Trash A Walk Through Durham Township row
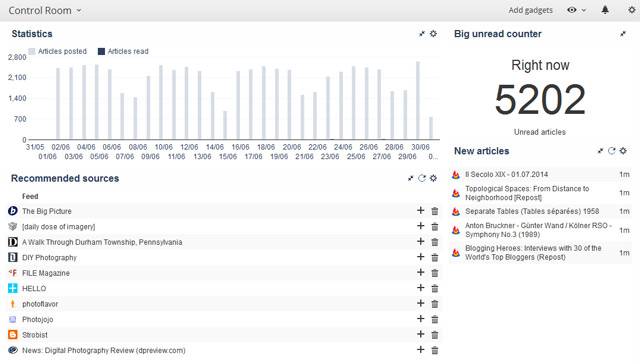640x364 pixels. (435, 242)
